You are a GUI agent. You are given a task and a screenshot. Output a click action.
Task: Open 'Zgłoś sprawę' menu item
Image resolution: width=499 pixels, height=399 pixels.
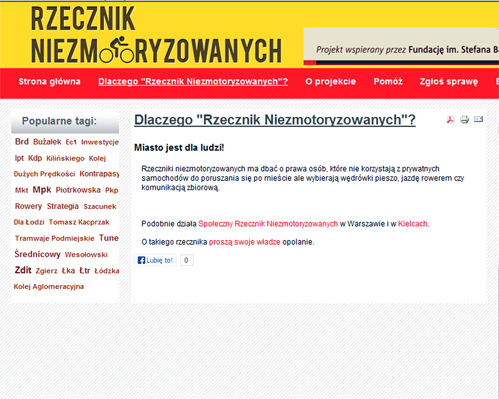[x=449, y=82]
